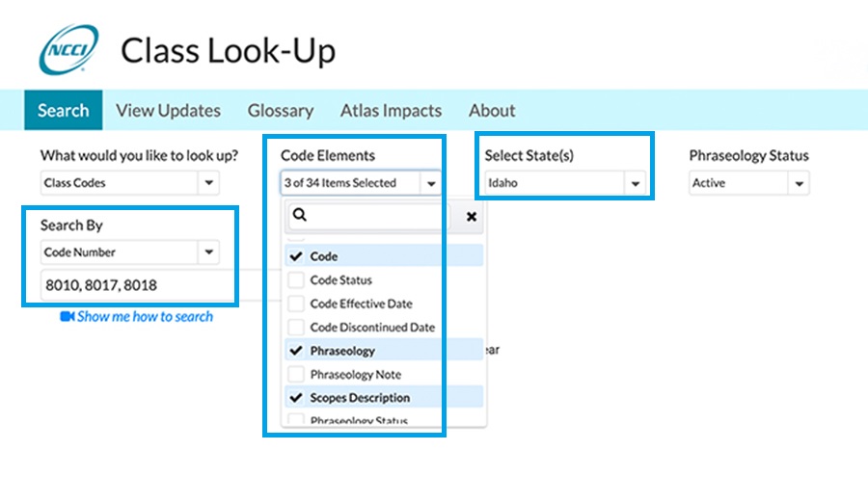
Task: Uncheck the Code checkbox
Action: pyautogui.click(x=296, y=256)
